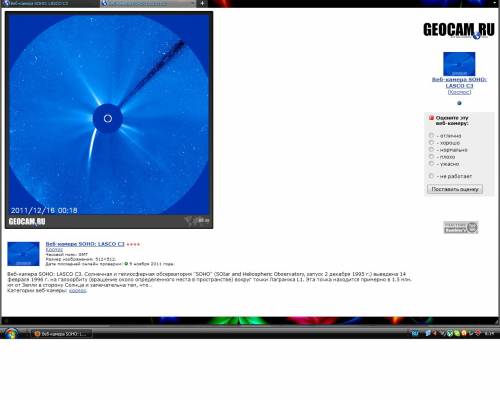Open 'Веб-камера SOHO: LASCO C3' link below the image
This screenshot has width=500, height=400.
[x=85, y=244]
